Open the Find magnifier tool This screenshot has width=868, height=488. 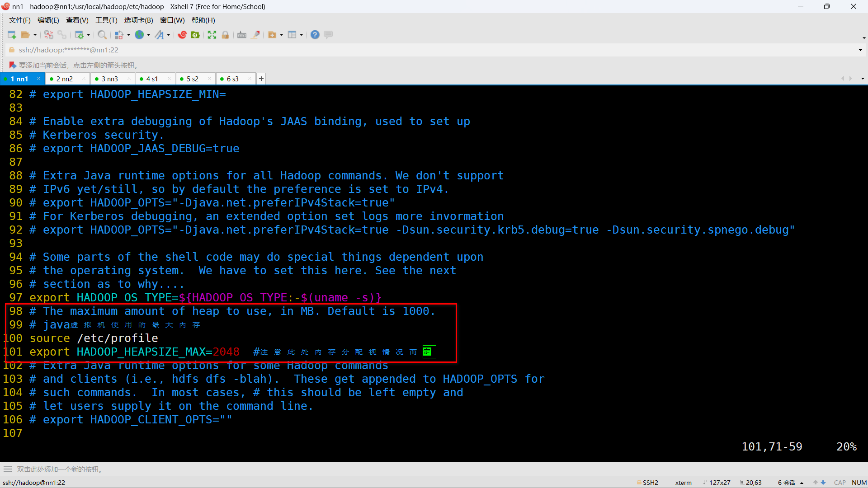102,35
